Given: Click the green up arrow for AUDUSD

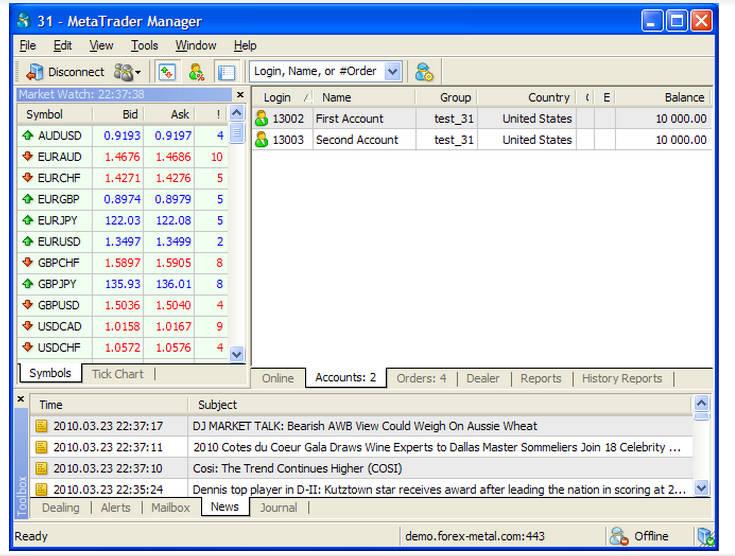Looking at the screenshot, I should pyautogui.click(x=28, y=135).
